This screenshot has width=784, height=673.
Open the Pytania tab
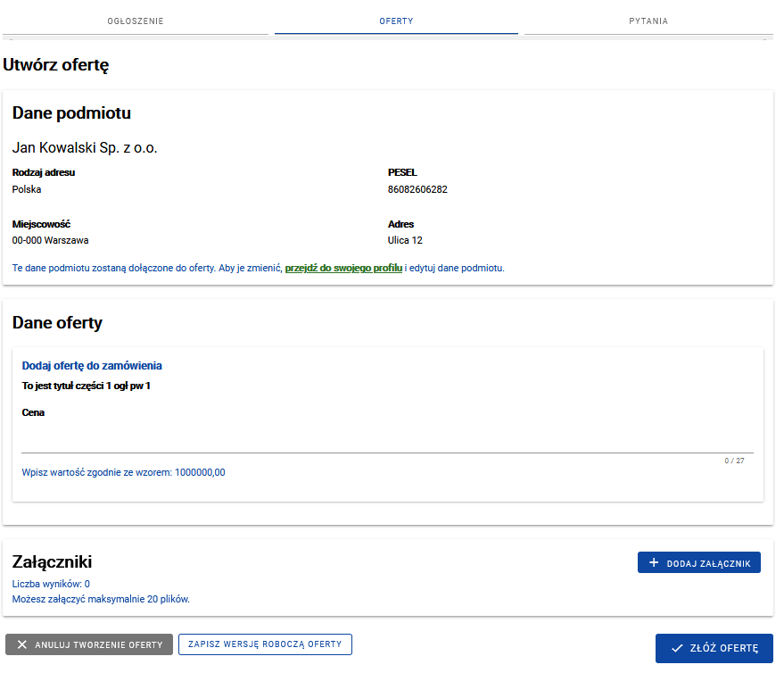point(648,21)
